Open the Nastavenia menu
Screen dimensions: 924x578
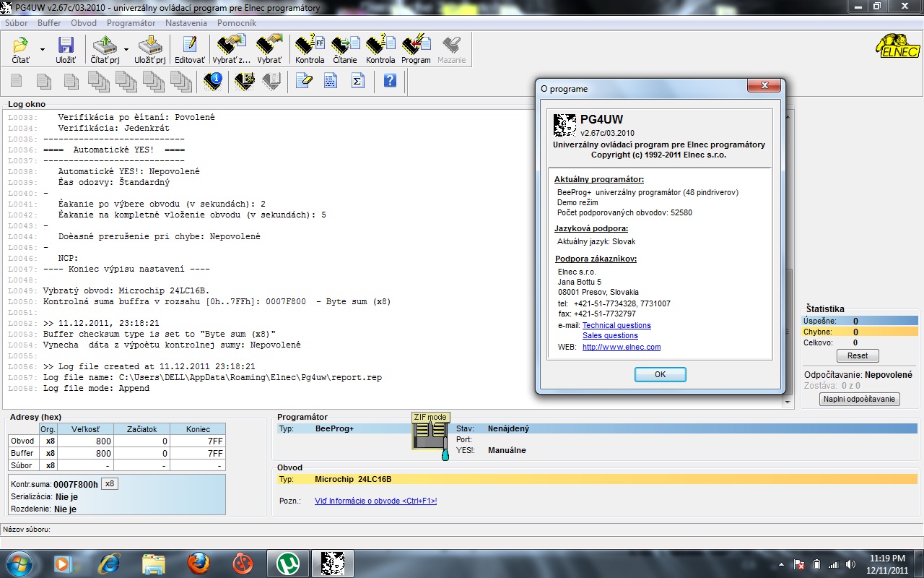(x=186, y=23)
